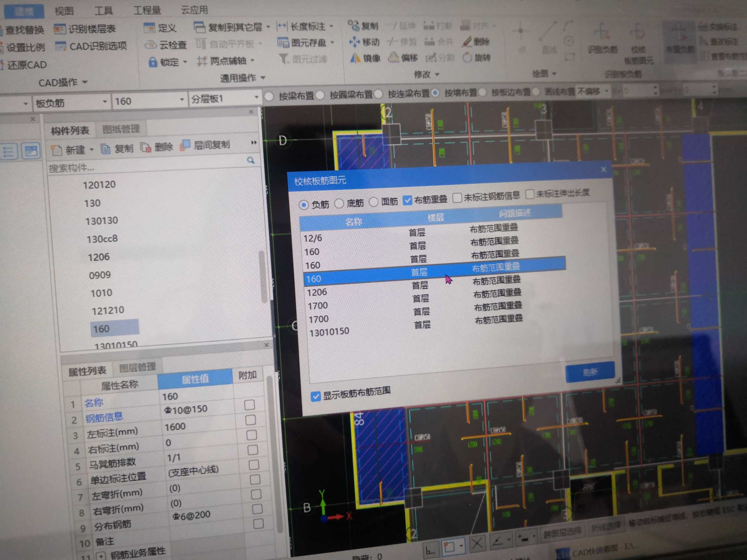The width and height of the screenshot is (747, 560).
Task: Check the 未标注伸出长度 checkbox
Action: tap(529, 194)
